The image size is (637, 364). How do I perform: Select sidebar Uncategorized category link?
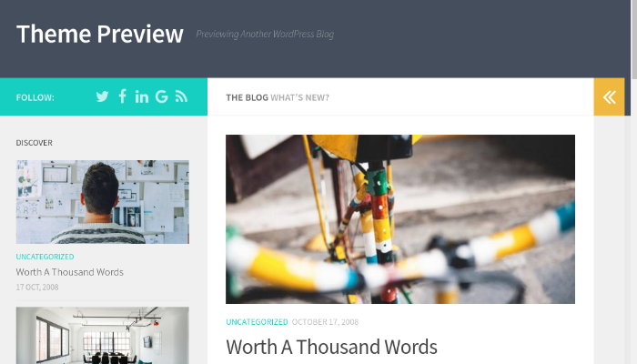(x=45, y=257)
